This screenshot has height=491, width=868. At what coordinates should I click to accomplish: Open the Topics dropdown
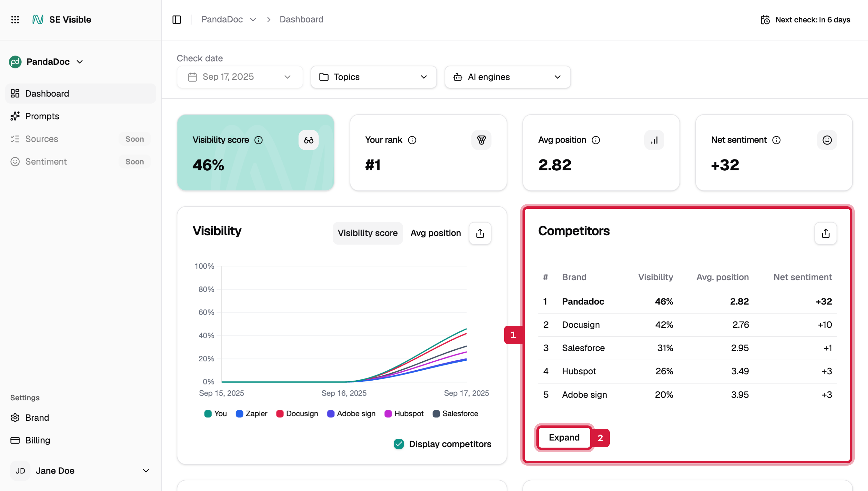[x=373, y=77]
